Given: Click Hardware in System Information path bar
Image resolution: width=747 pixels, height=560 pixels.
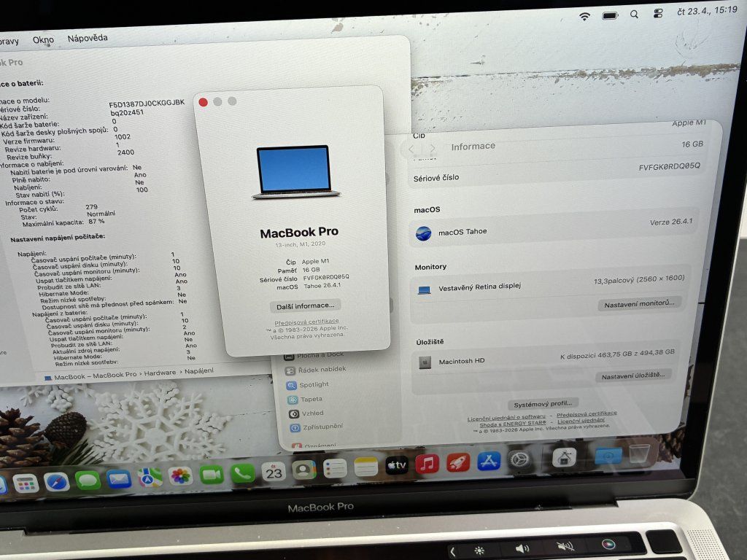Looking at the screenshot, I should [160, 373].
